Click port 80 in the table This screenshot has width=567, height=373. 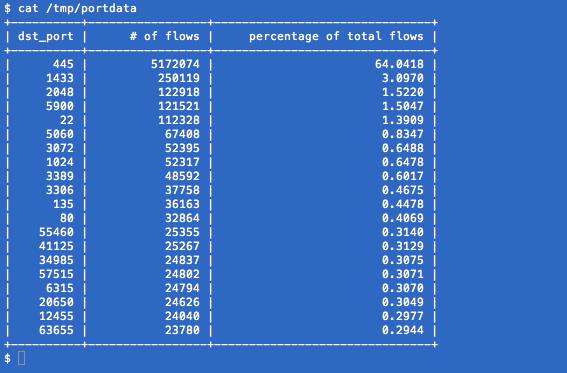point(67,218)
